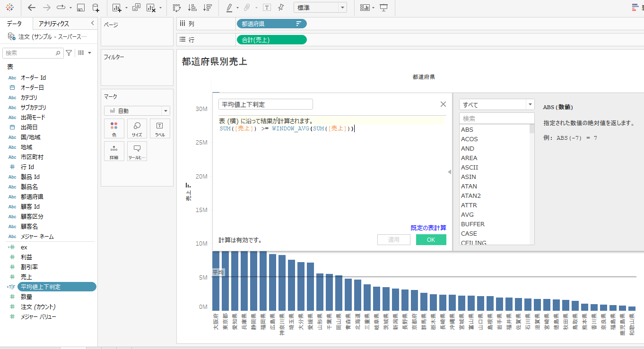Click the highlight pen icon
Image resolution: width=644 pixels, height=349 pixels.
(x=229, y=8)
